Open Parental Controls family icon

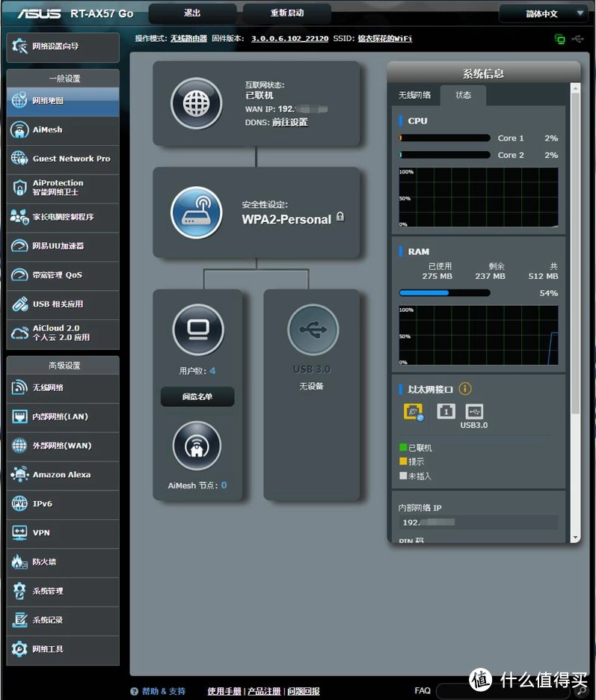click(19, 217)
